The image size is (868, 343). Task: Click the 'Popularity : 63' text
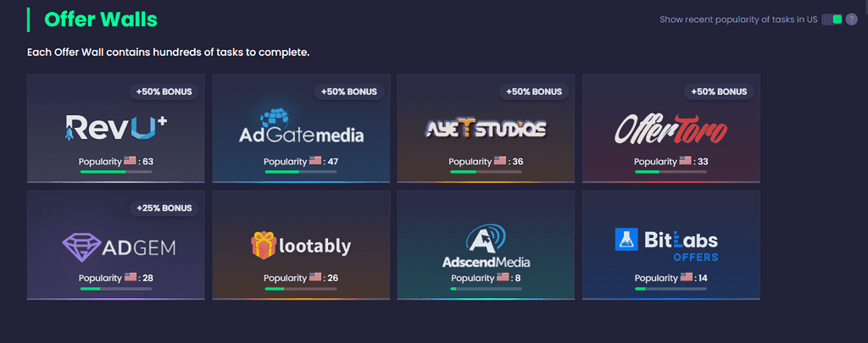click(115, 162)
